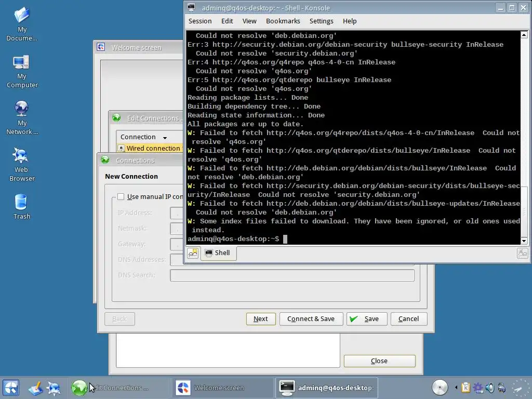Click the Cancel button
532x399 pixels.
tap(408, 319)
